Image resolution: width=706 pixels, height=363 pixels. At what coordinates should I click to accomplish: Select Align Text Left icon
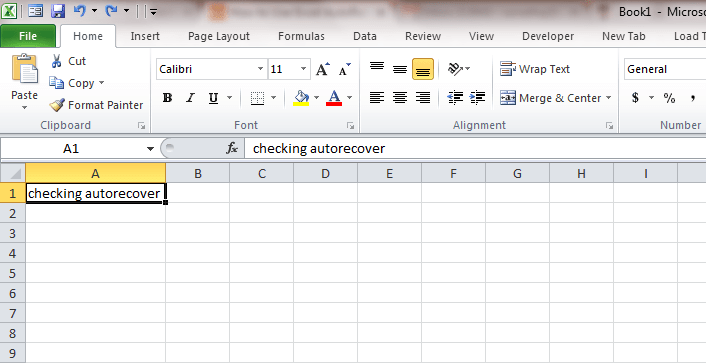(377, 98)
